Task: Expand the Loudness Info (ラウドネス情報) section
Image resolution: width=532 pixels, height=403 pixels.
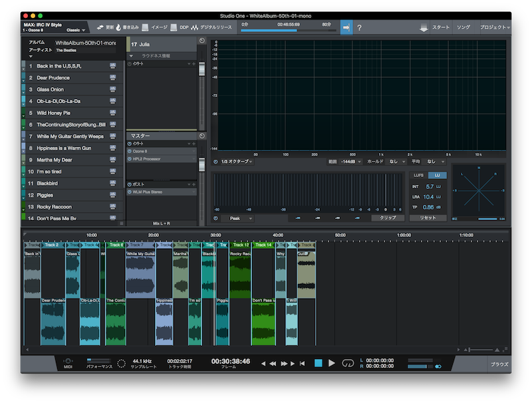Action: click(x=131, y=56)
